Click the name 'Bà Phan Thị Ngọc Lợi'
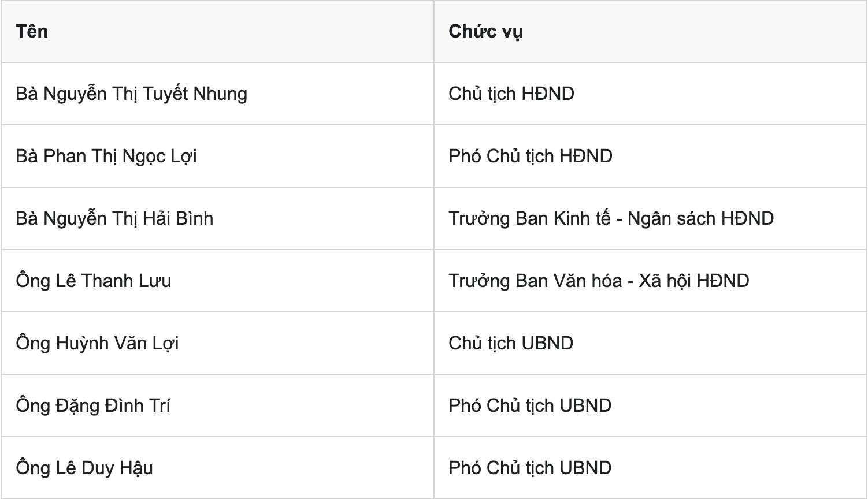Screen dimensions: 868x499 106,156
